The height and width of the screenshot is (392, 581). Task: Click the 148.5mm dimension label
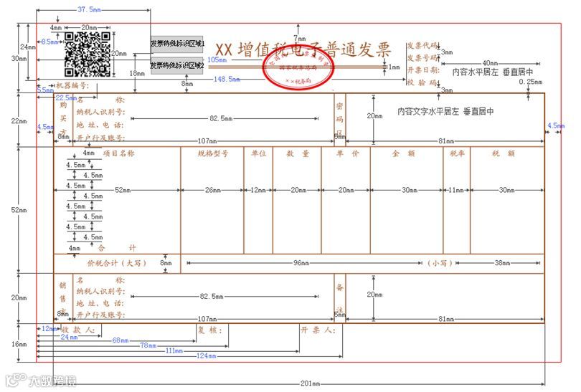[x=227, y=80]
